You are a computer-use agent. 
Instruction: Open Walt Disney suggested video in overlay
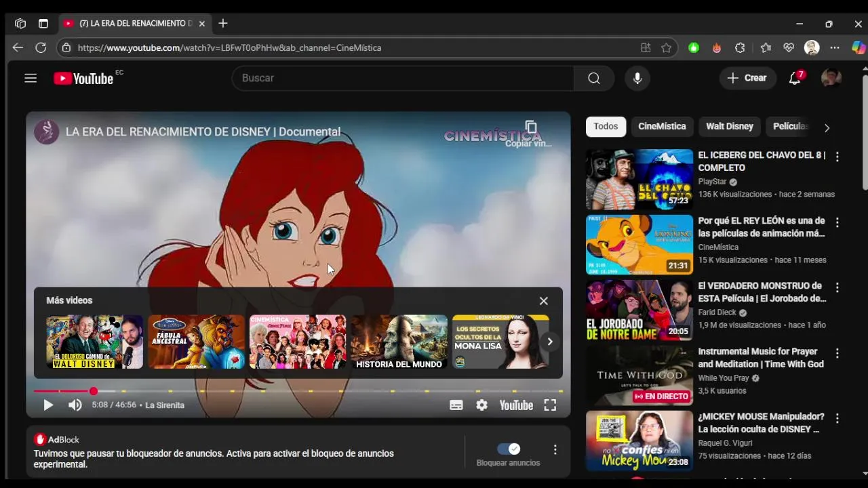(94, 342)
